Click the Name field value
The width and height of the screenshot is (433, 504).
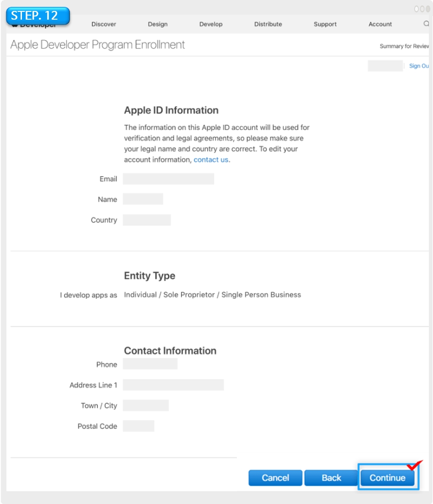click(x=143, y=199)
